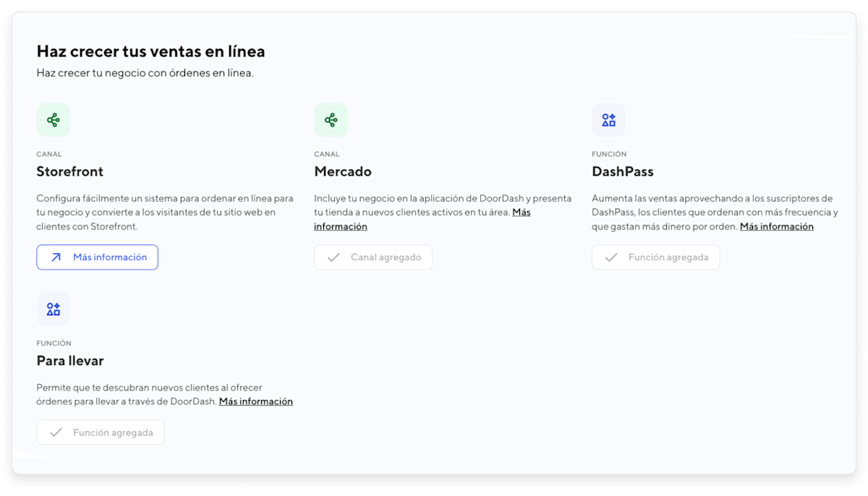The height and width of the screenshot is (496, 868).
Task: Click Mercado description starting Incluye tu negocio
Action: (443, 212)
